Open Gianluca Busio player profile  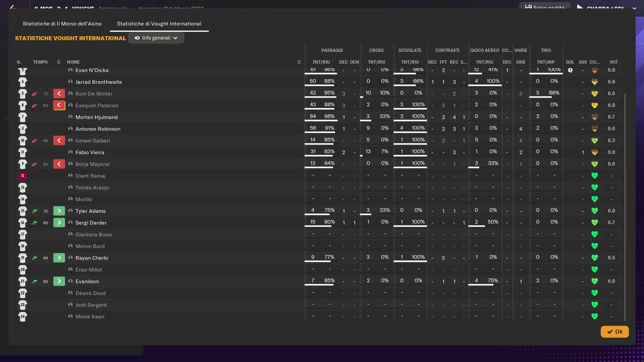pyautogui.click(x=94, y=234)
